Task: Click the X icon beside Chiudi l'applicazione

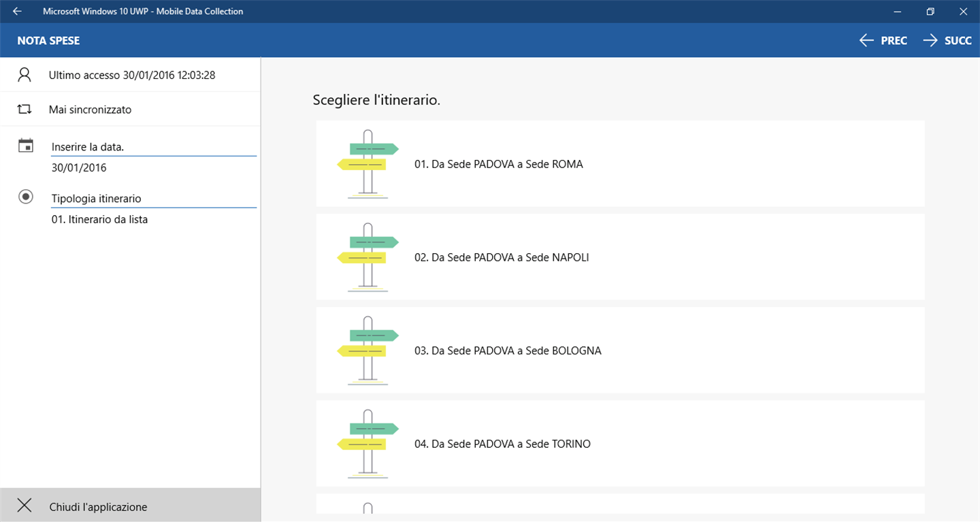Action: tap(24, 506)
